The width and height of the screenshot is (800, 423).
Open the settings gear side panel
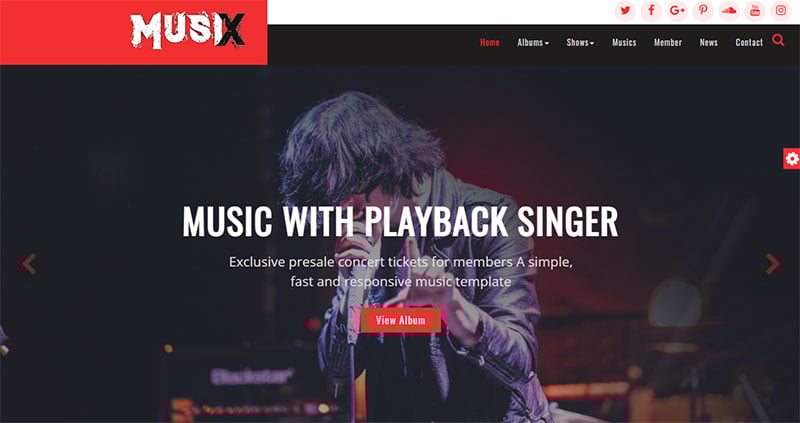[791, 159]
